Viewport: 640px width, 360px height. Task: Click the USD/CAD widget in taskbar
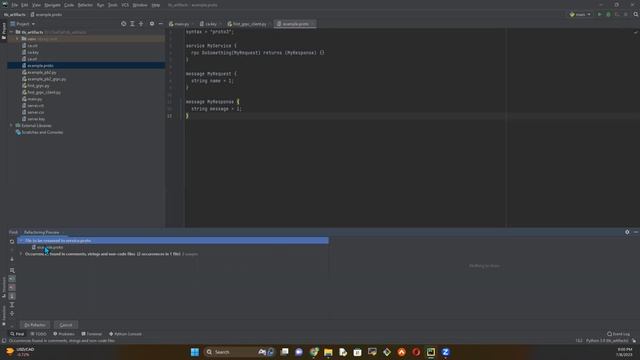pos(20,352)
